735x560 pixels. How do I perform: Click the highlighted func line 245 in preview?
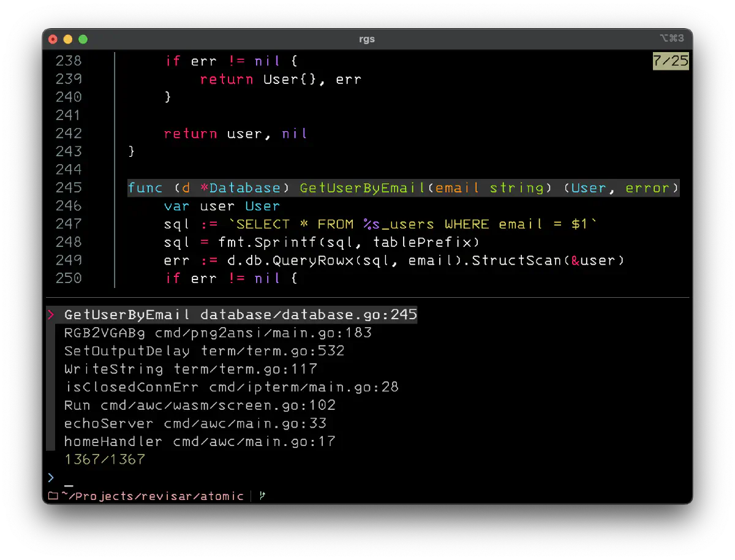(x=403, y=187)
